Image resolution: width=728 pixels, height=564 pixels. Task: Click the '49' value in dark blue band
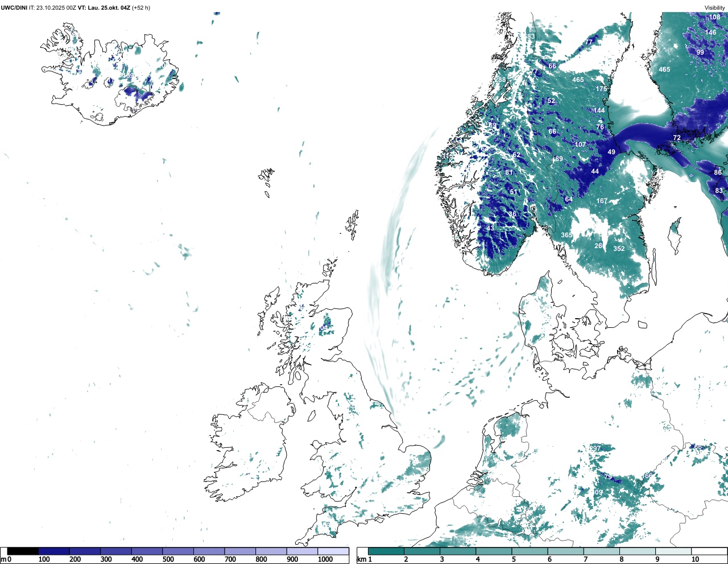click(611, 153)
